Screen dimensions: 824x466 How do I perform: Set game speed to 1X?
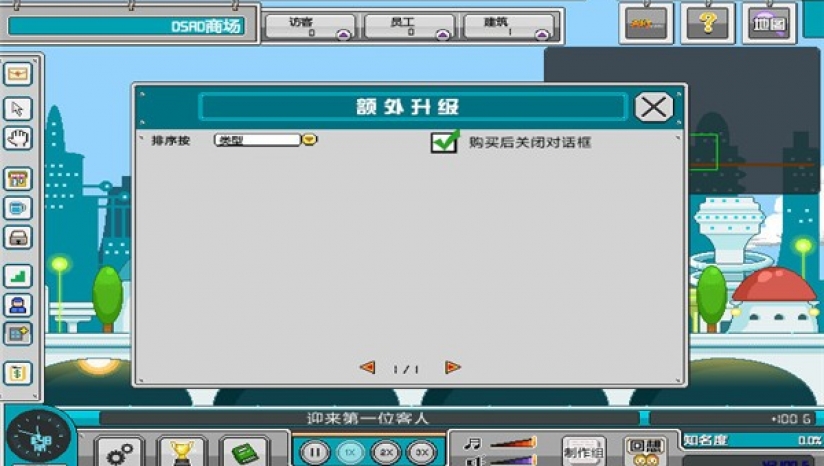click(x=350, y=452)
